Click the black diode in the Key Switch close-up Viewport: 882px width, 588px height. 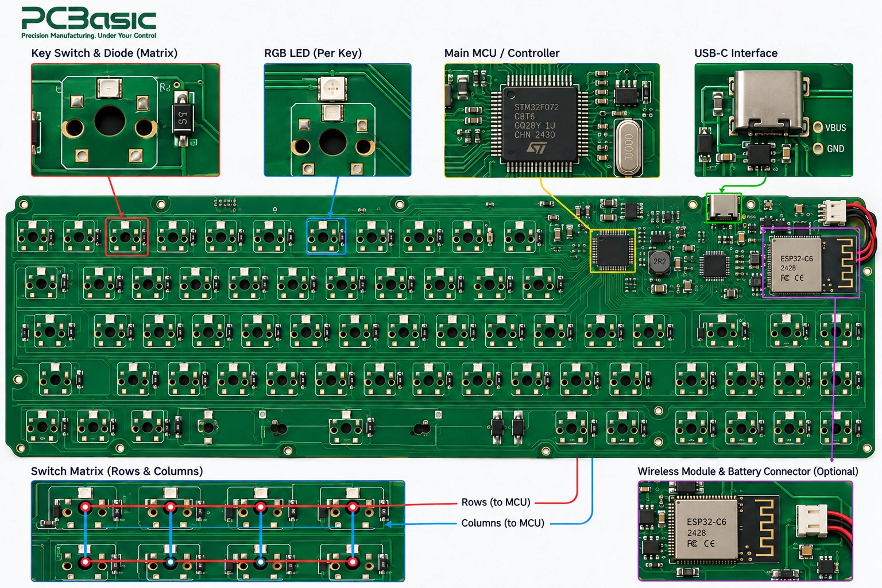coord(183,118)
